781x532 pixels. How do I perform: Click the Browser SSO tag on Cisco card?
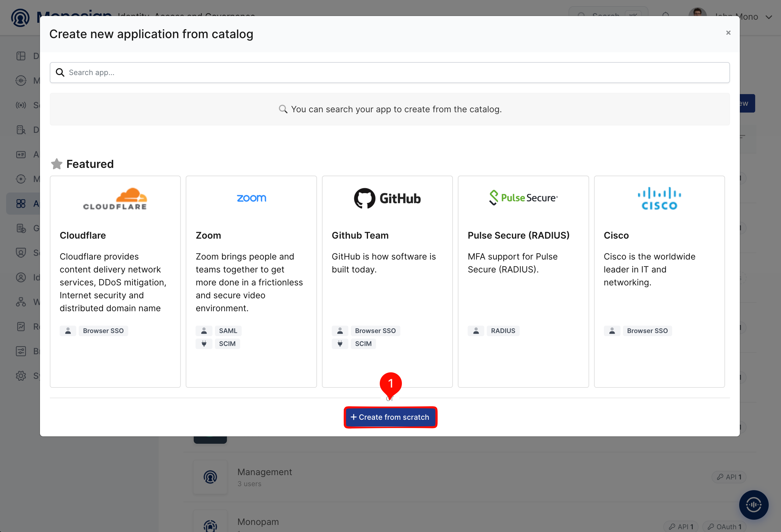(647, 331)
